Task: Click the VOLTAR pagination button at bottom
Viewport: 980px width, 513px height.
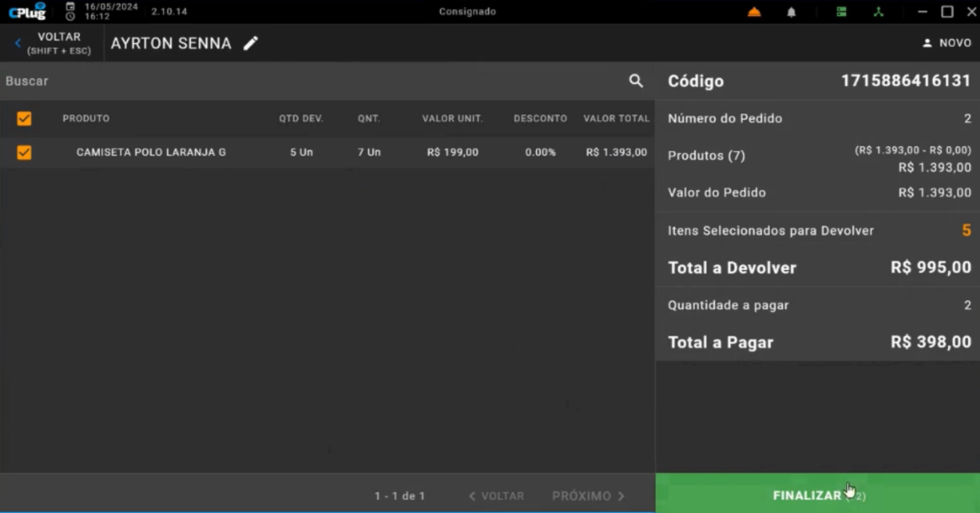Action: click(x=496, y=496)
